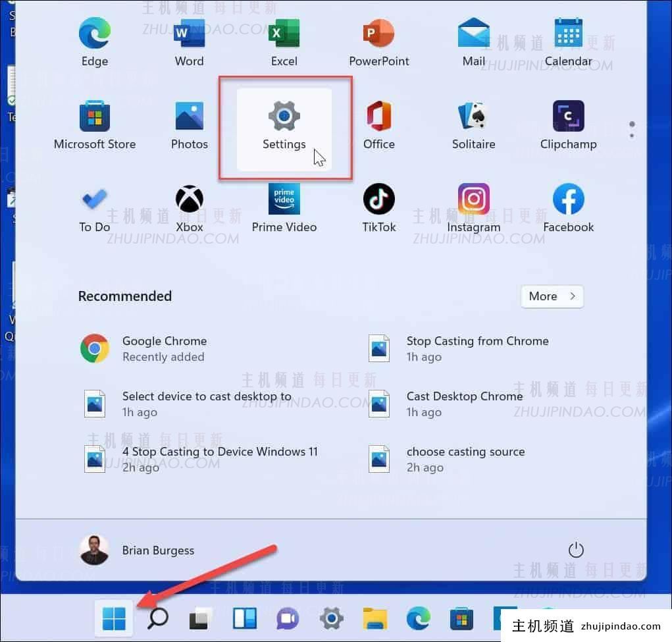
Task: Open Microsoft Store
Action: coord(94,122)
